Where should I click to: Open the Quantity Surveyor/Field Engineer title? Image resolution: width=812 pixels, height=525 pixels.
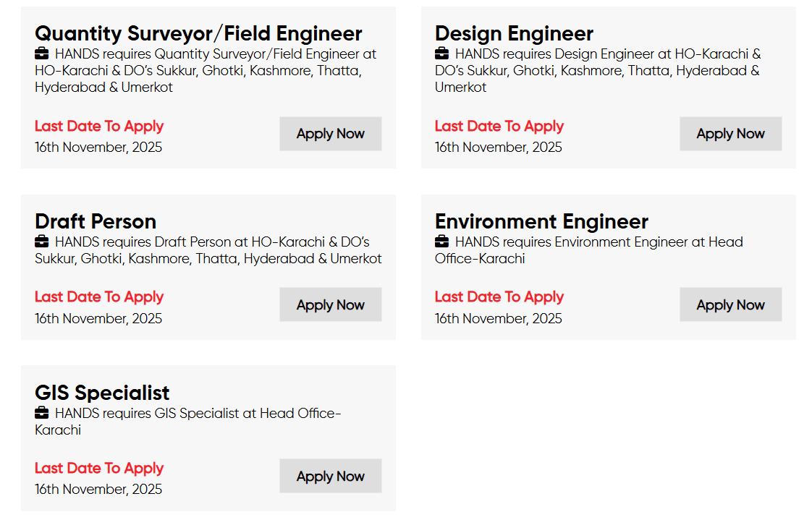click(x=198, y=33)
